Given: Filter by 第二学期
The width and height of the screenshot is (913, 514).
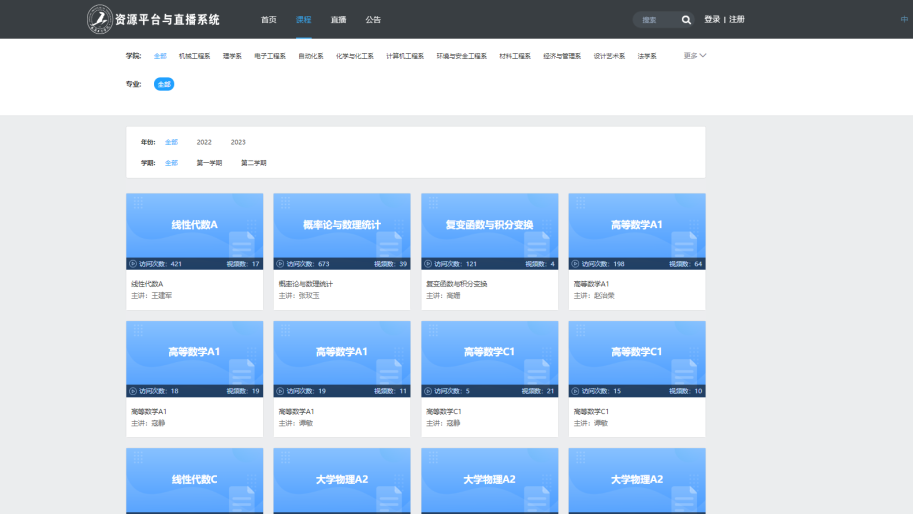Looking at the screenshot, I should 254,163.
